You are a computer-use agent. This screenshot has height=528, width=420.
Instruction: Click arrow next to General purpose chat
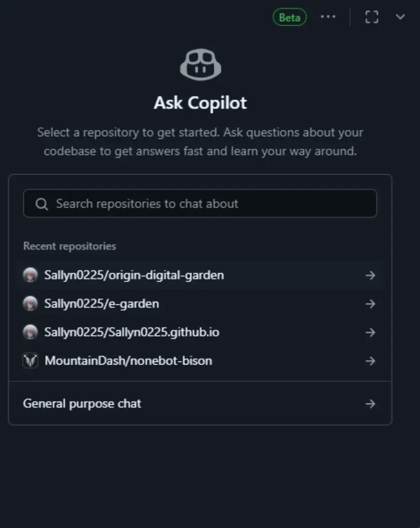pos(370,404)
